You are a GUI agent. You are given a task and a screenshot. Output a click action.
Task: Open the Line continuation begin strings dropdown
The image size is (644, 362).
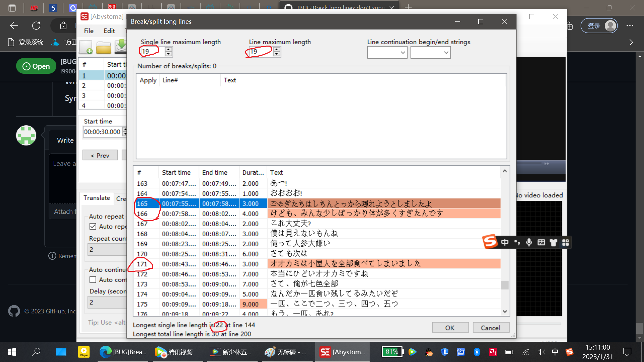pyautogui.click(x=402, y=52)
